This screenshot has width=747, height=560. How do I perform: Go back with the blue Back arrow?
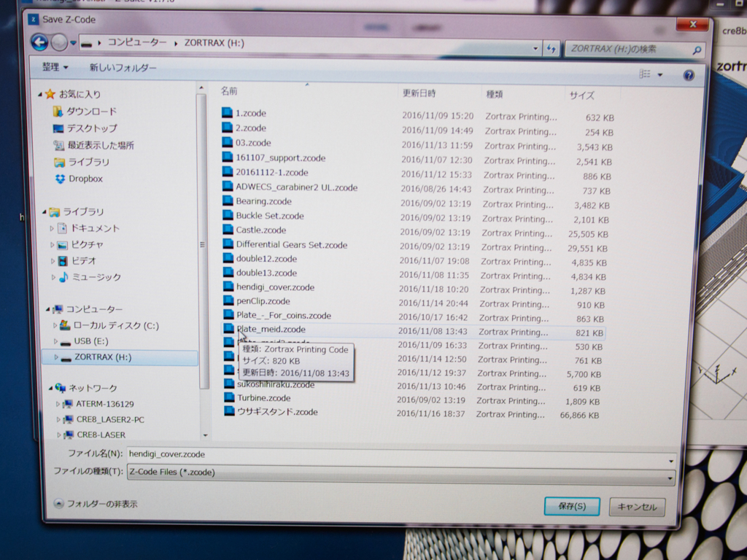click(x=39, y=42)
